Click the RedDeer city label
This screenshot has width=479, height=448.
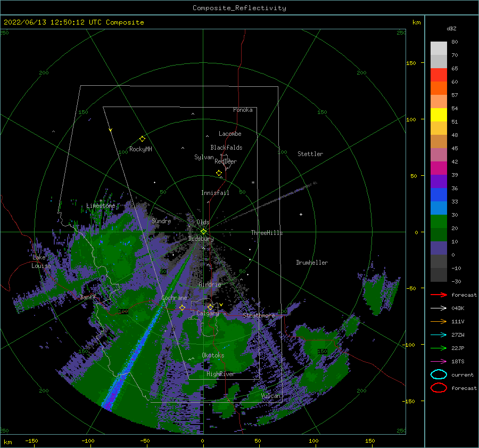[x=226, y=161]
